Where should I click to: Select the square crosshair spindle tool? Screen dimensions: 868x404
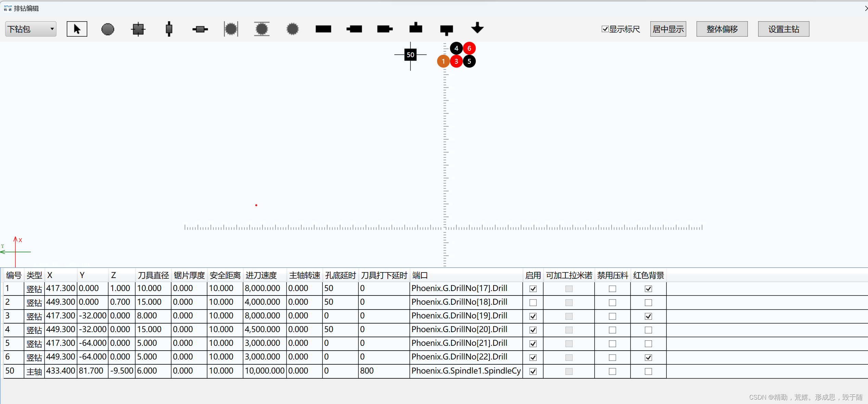point(138,29)
